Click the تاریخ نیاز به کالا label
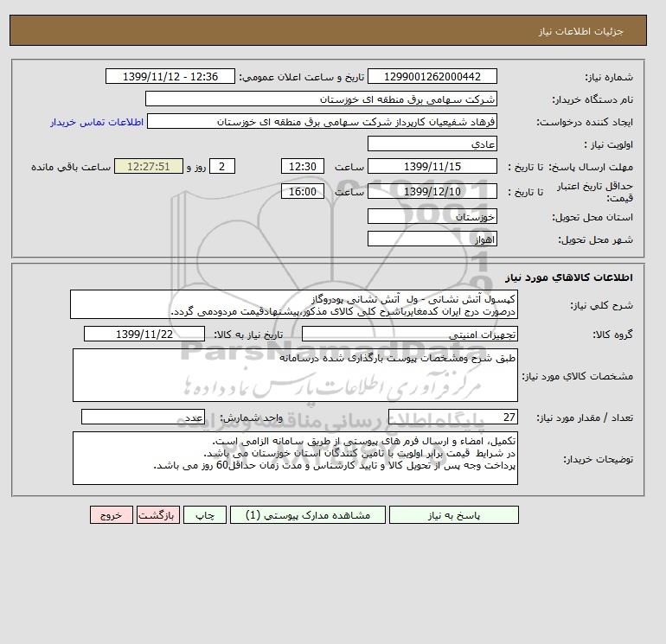Viewport: 666px width, 644px height. click(x=248, y=335)
